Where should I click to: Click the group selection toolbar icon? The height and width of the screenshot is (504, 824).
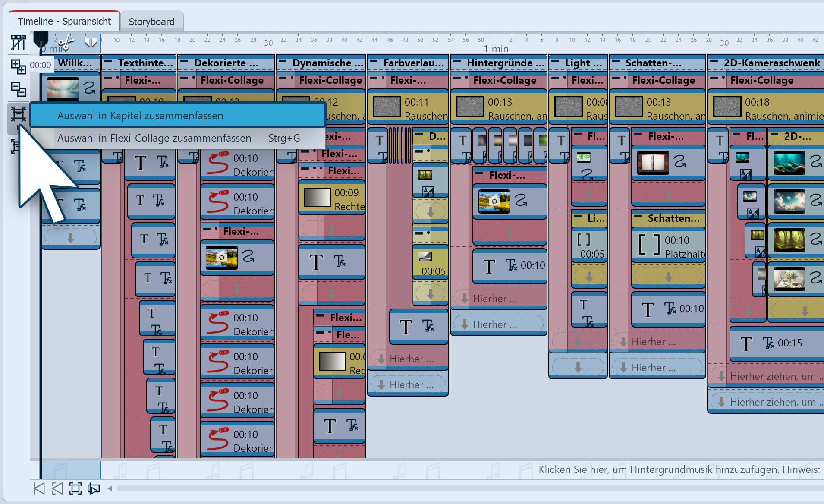pyautogui.click(x=18, y=114)
